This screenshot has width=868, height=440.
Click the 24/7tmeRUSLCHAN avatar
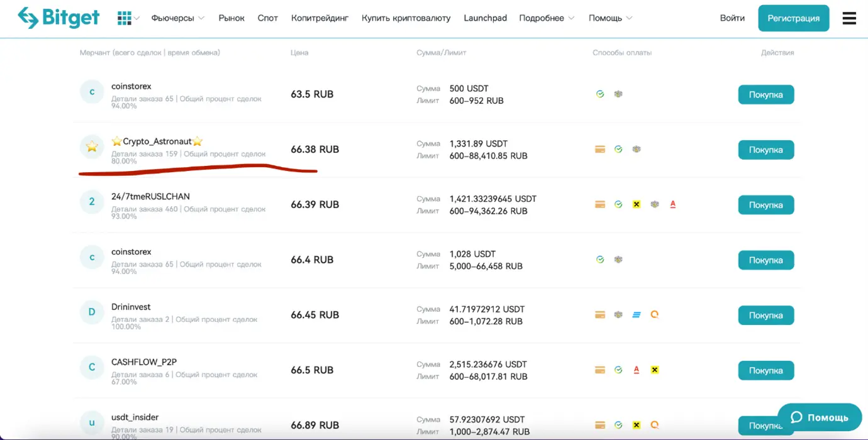[x=92, y=202]
